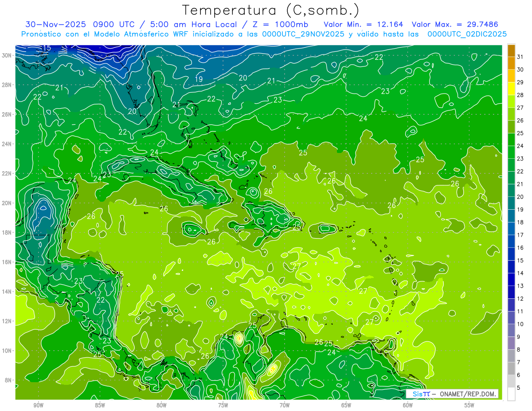Click the "55W" longitude axis label
Viewport: 532px width, 411px height.
click(469, 405)
